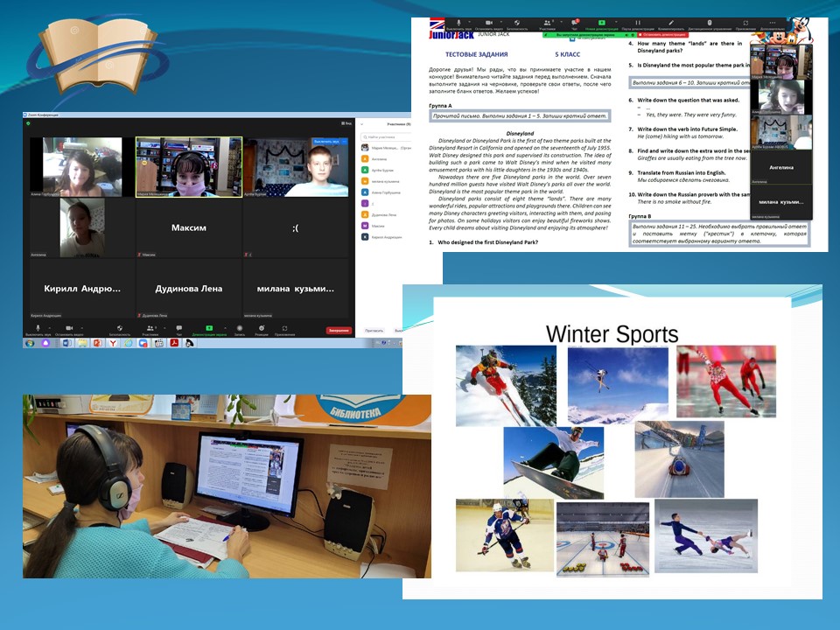Screen dimensions: 840x630
Task: Click Invite button below participants list
Action: point(374,331)
